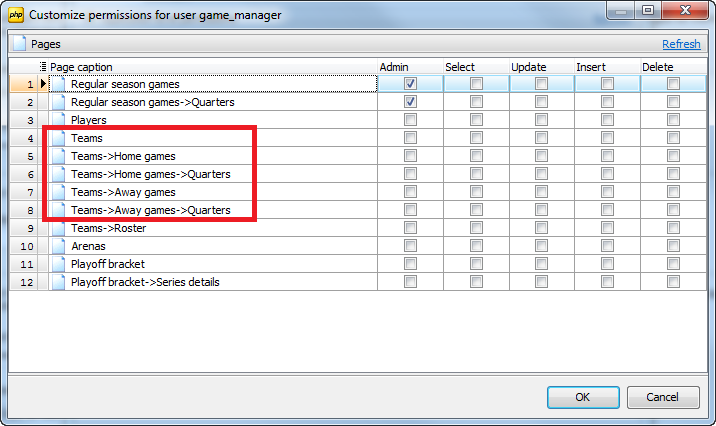This screenshot has height=426, width=716.
Task: Click the page icon next to Arenas
Action: pyautogui.click(x=58, y=246)
